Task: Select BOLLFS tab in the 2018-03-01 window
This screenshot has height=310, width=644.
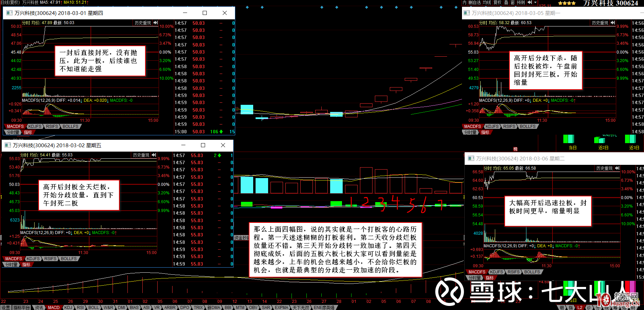Action: pyautogui.click(x=71, y=127)
